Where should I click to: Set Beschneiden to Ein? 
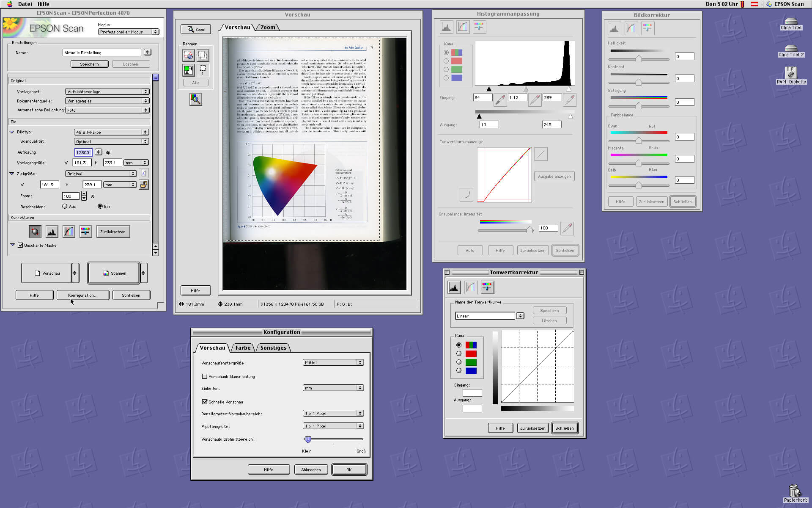[x=100, y=206]
